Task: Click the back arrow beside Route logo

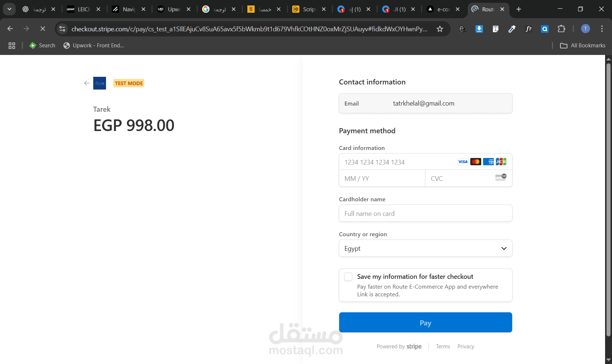Action: [x=87, y=83]
